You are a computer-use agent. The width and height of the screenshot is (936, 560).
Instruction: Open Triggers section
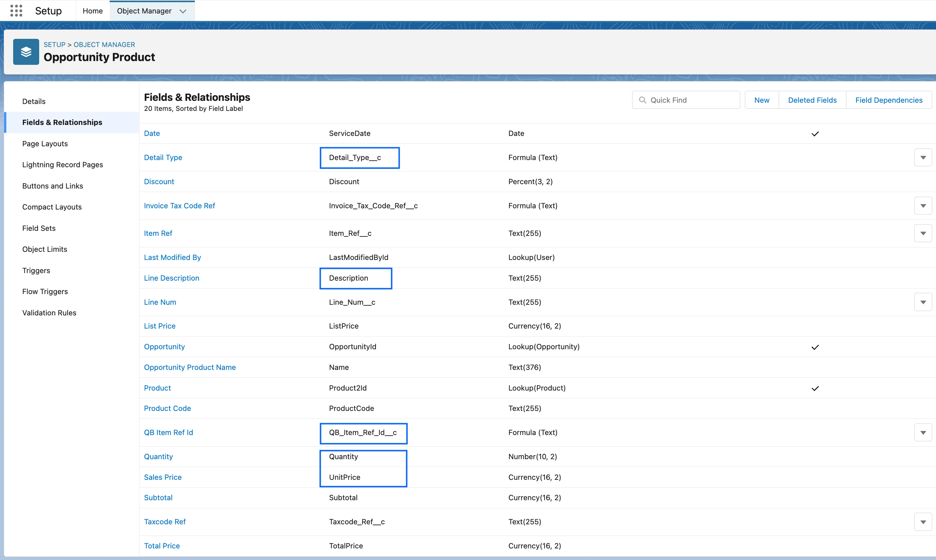(36, 271)
